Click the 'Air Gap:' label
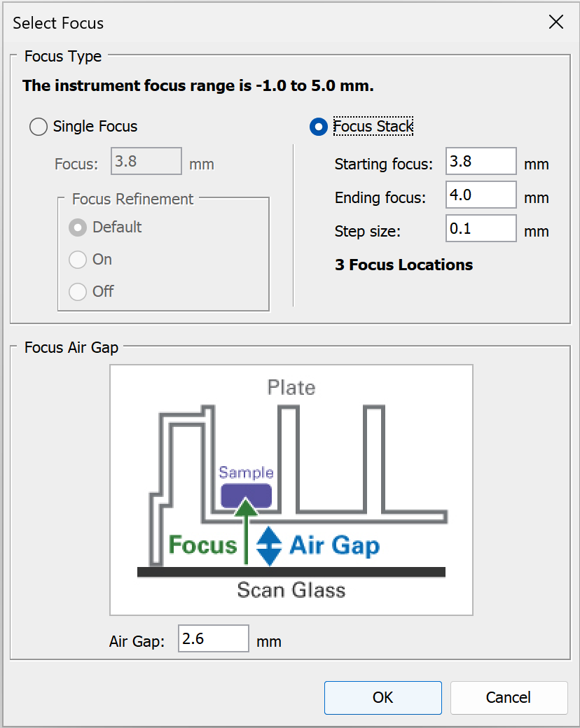This screenshot has width=580, height=728. coord(137,641)
